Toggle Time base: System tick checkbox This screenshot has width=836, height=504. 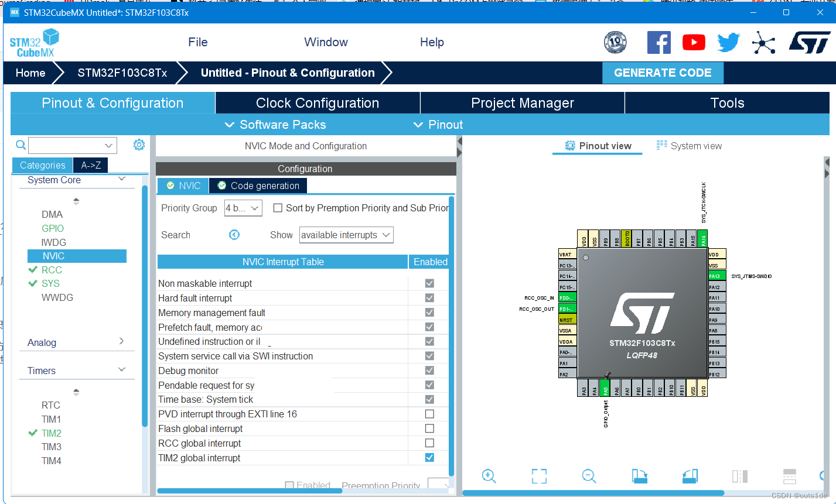(x=429, y=399)
